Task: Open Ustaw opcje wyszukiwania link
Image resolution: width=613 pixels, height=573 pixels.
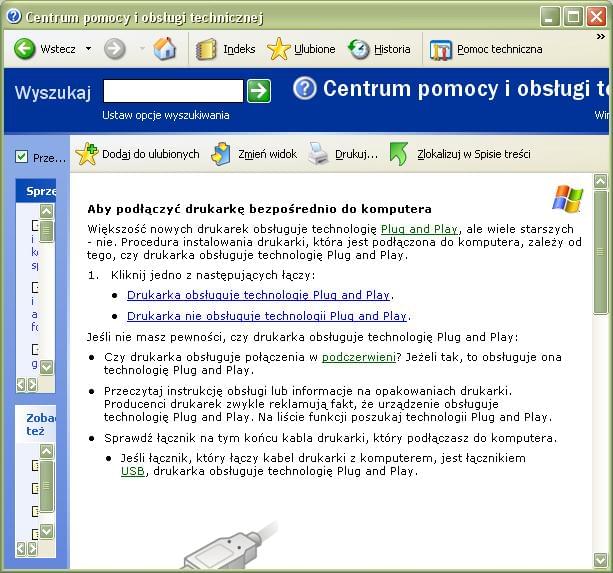Action: [166, 115]
